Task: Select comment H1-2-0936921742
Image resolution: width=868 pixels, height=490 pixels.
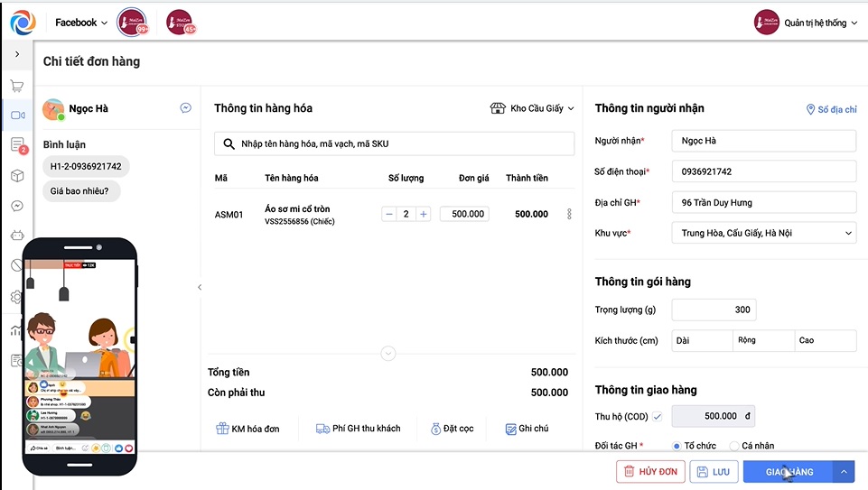Action: 86,166
